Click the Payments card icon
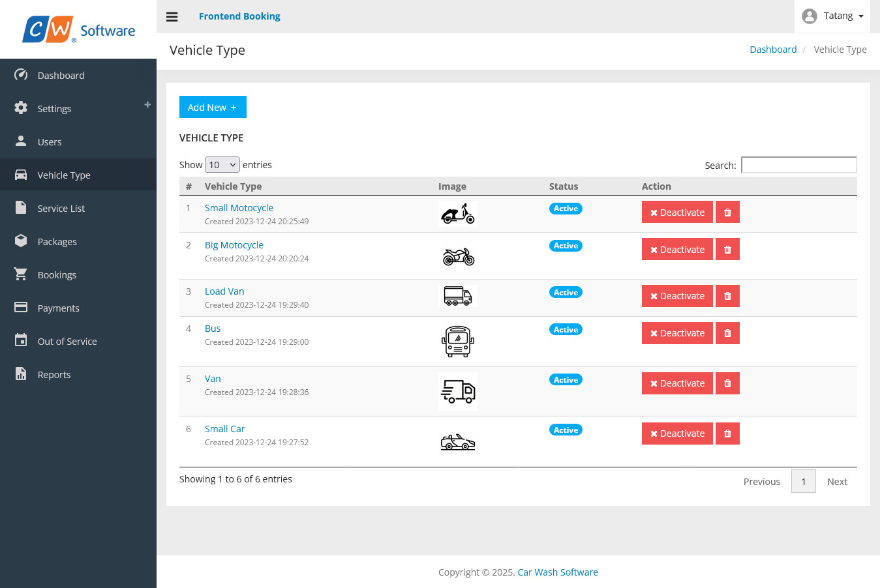 20,308
